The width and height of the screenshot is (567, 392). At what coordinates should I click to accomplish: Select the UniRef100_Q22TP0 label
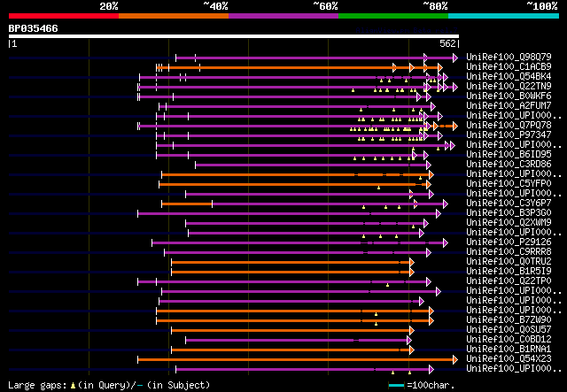tap(509, 281)
